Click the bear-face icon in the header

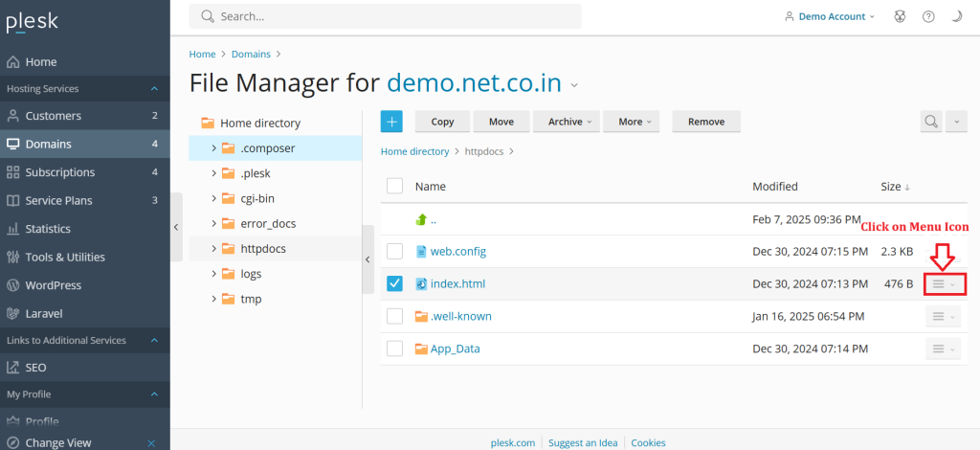click(x=900, y=17)
